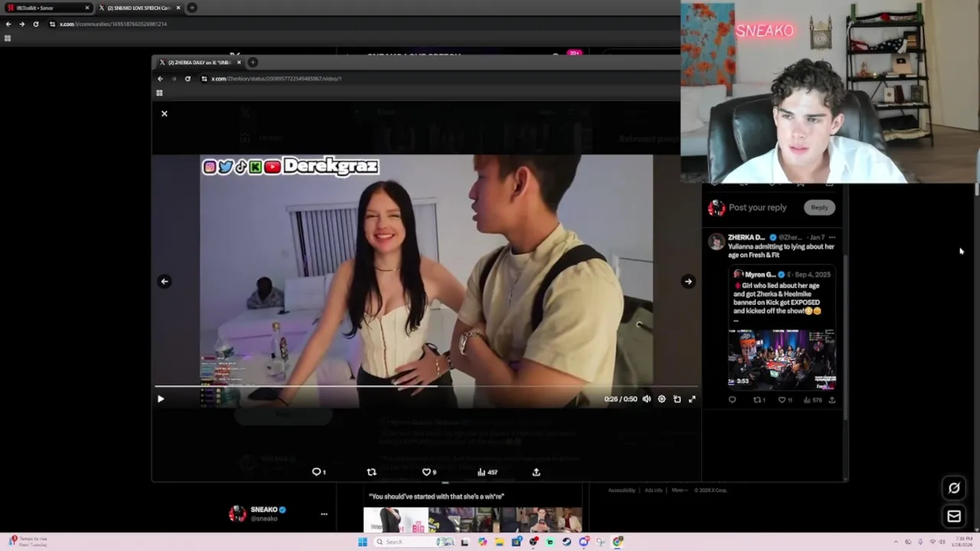The image size is (980, 551).
Task: Open the SNEAKO account name
Action: 264,510
